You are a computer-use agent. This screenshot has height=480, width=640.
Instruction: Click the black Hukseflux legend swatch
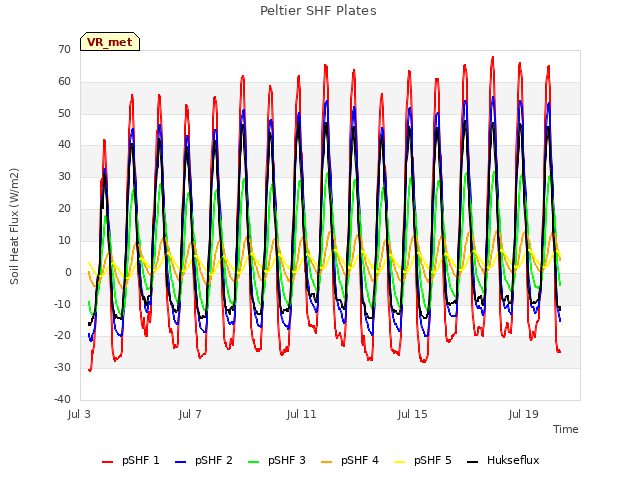pyautogui.click(x=473, y=462)
